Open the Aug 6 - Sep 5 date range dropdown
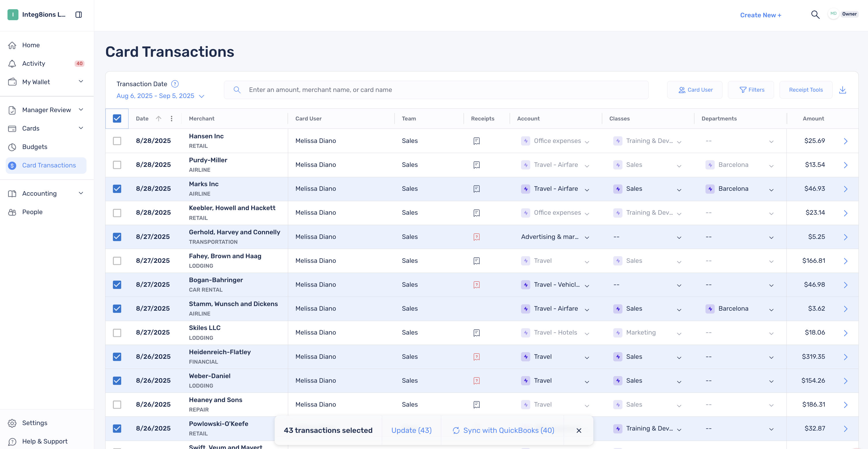The height and width of the screenshot is (449, 868). pyautogui.click(x=161, y=96)
